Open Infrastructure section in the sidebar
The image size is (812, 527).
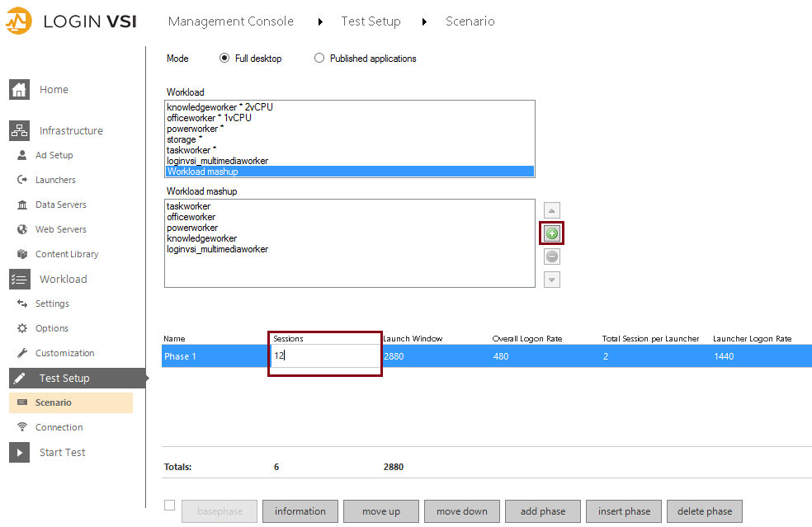71,130
